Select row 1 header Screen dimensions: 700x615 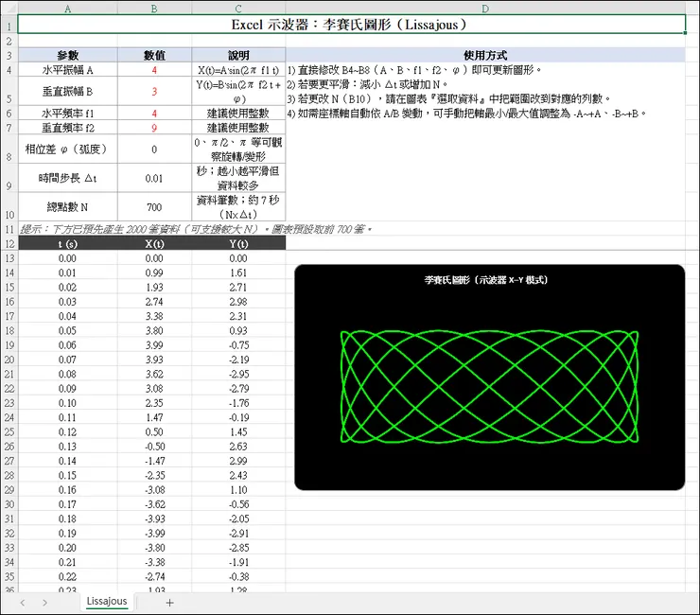pyautogui.click(x=9, y=25)
